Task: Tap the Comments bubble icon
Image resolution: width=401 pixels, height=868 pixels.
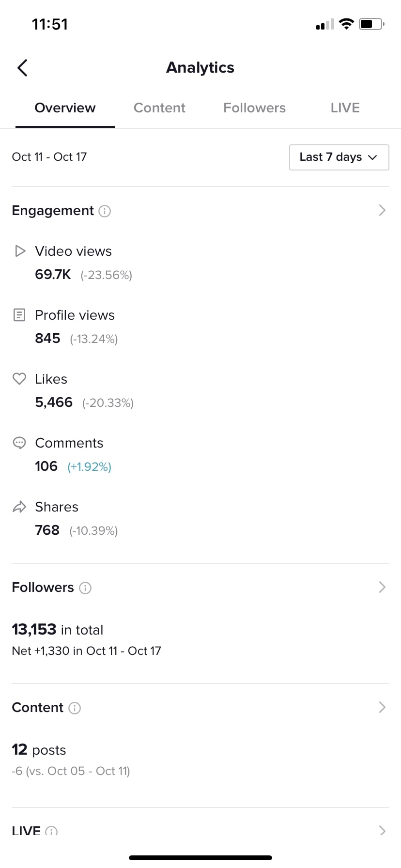Action: click(x=19, y=443)
